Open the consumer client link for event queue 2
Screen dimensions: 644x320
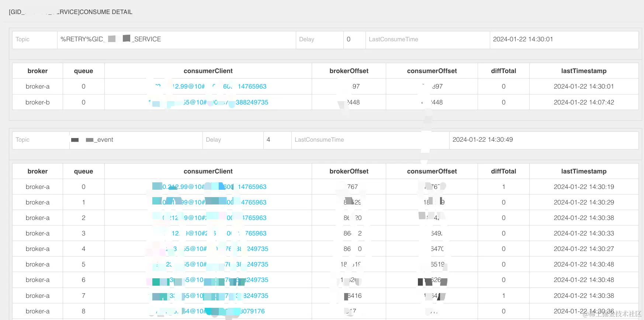click(x=209, y=218)
